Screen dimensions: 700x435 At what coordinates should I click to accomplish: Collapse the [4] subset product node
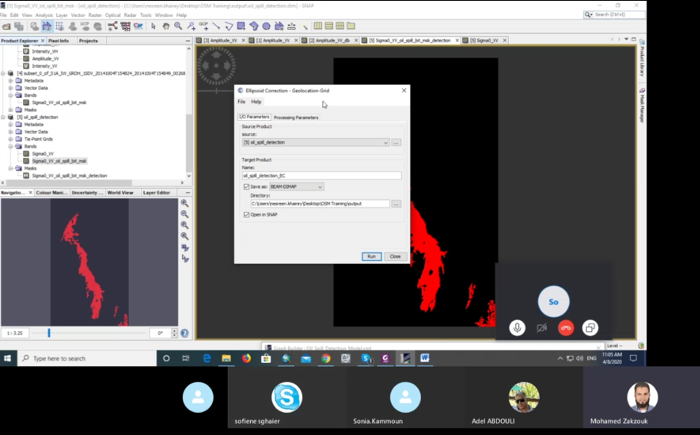[x=4, y=73]
